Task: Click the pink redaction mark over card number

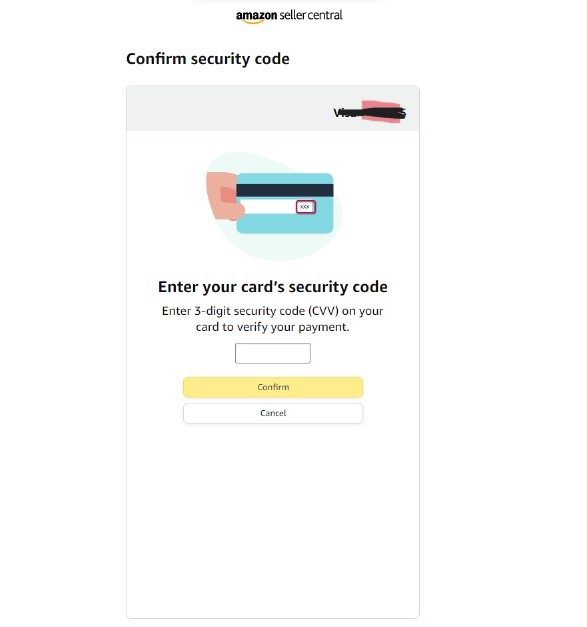Action: [x=381, y=112]
